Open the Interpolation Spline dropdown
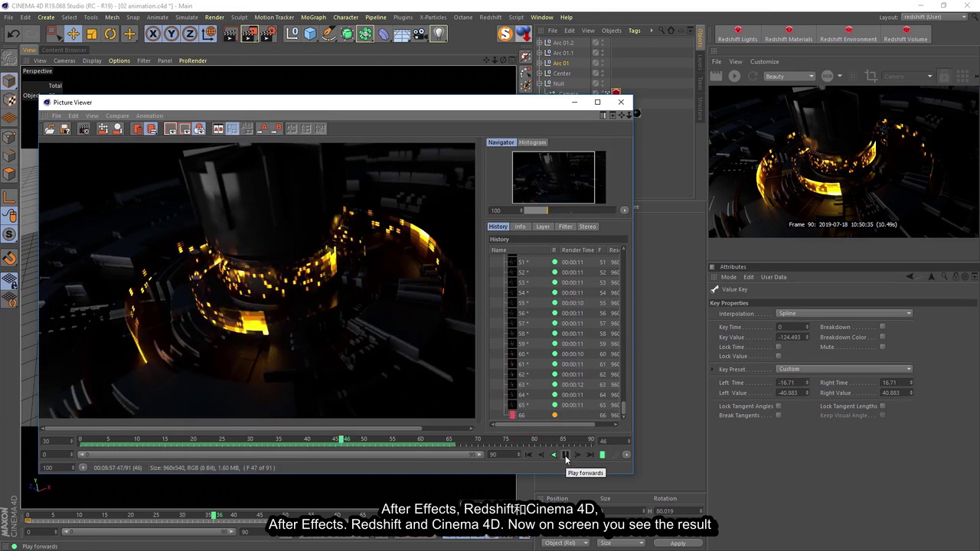Viewport: 980px width, 551px height. (844, 313)
